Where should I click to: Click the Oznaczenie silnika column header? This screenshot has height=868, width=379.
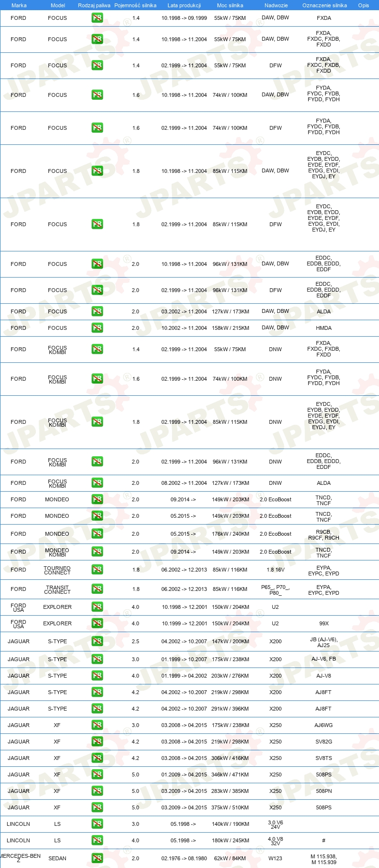pyautogui.click(x=324, y=5)
